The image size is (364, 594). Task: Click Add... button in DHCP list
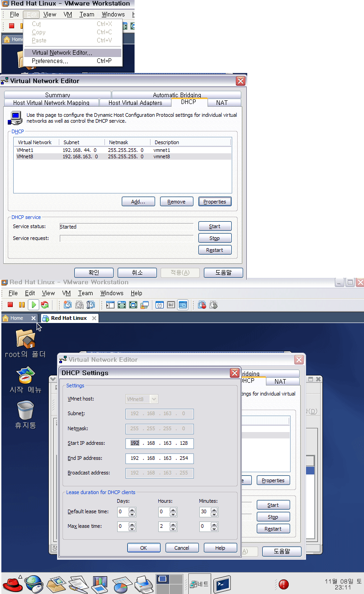[138, 202]
